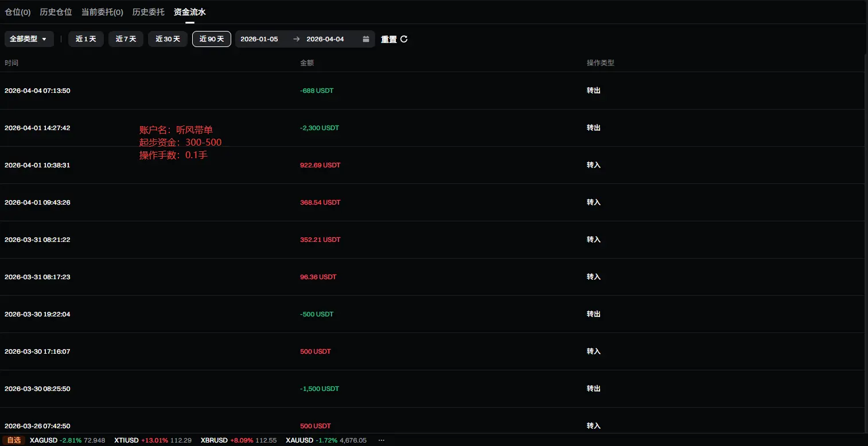The height and width of the screenshot is (446, 868).
Task: Edit the start date 2026-01-05
Action: (259, 39)
